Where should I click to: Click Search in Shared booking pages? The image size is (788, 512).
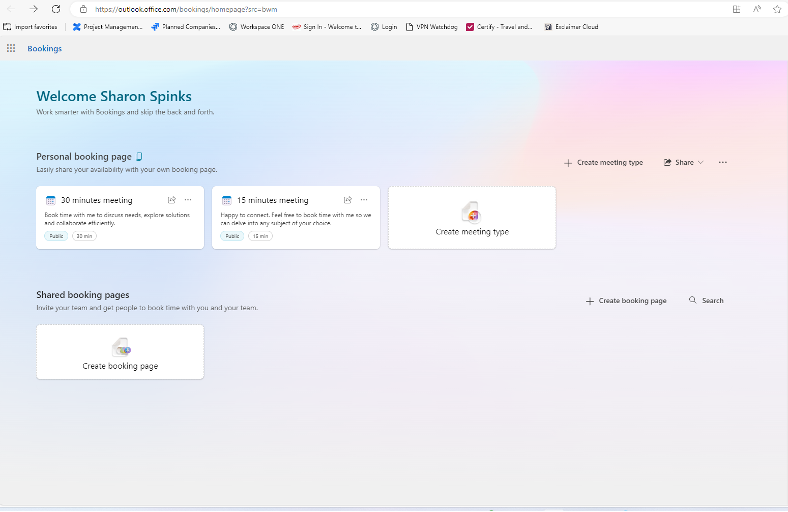(x=706, y=300)
